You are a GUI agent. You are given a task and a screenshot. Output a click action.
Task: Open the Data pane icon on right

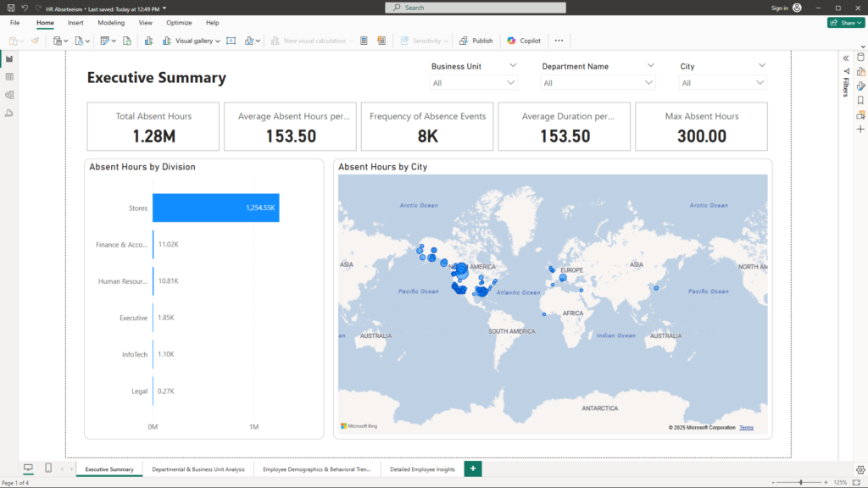pyautogui.click(x=860, y=58)
